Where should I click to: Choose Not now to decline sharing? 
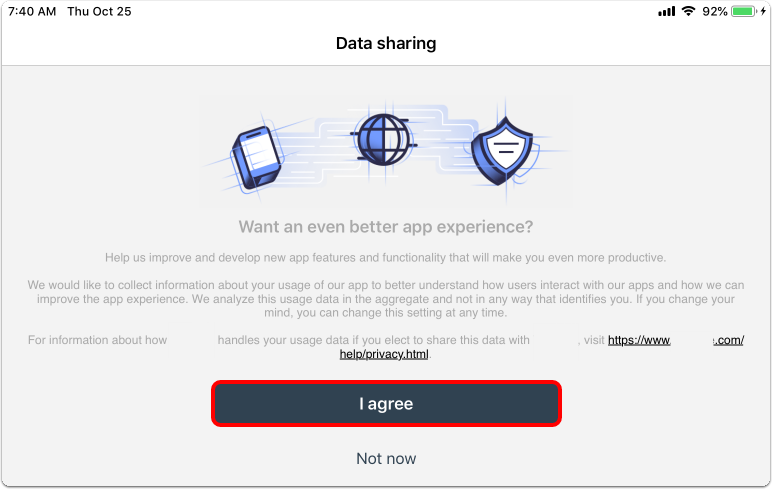[x=386, y=458]
